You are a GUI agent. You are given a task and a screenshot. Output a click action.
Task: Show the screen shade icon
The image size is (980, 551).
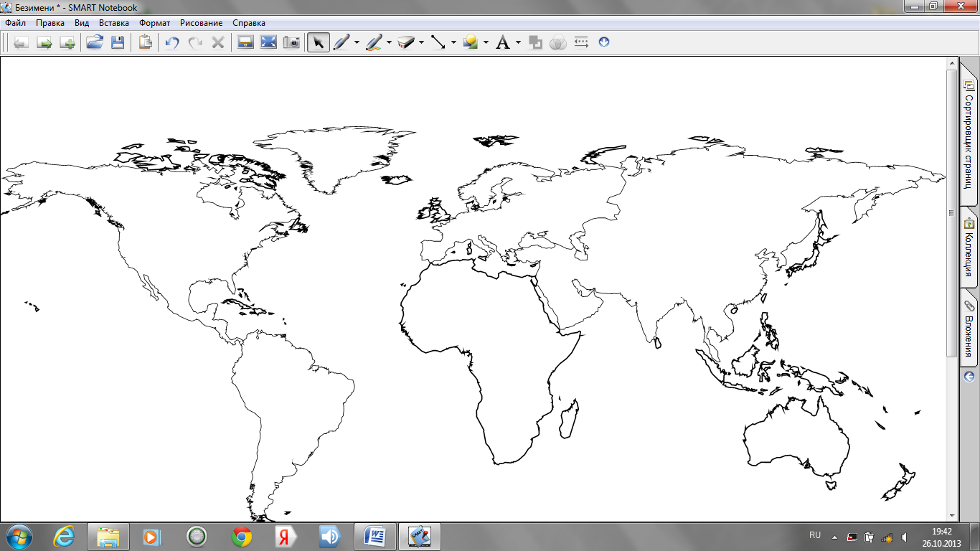tap(245, 42)
